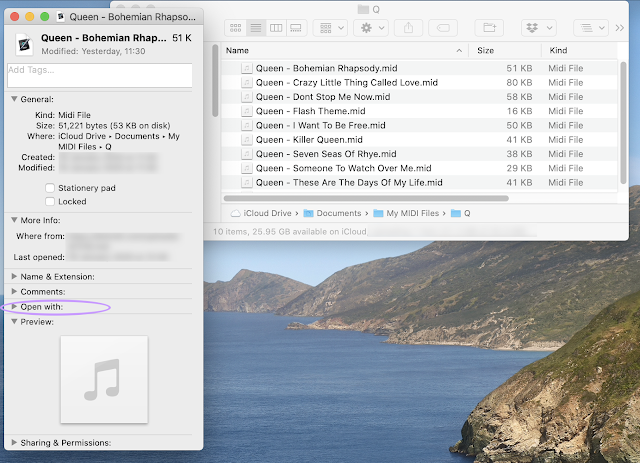Click Documents in the path bar
The height and width of the screenshot is (463, 640).
[333, 213]
